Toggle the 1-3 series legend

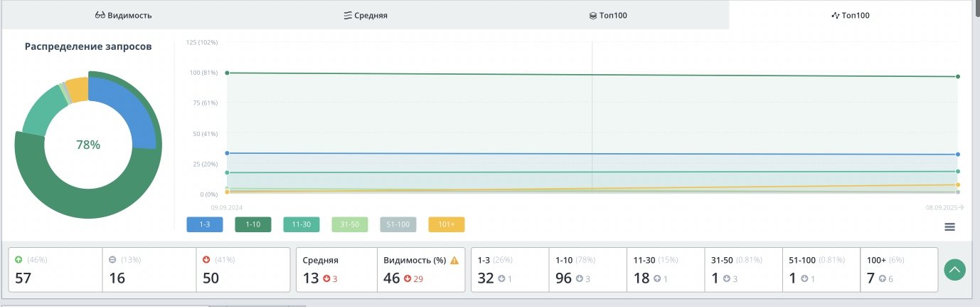[x=204, y=224]
